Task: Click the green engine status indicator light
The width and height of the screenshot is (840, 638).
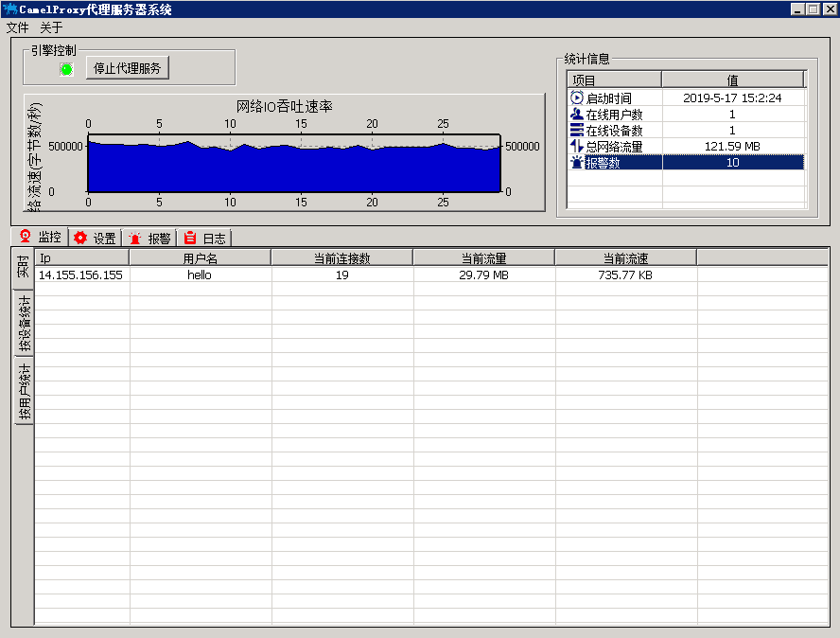Action: pyautogui.click(x=66, y=69)
